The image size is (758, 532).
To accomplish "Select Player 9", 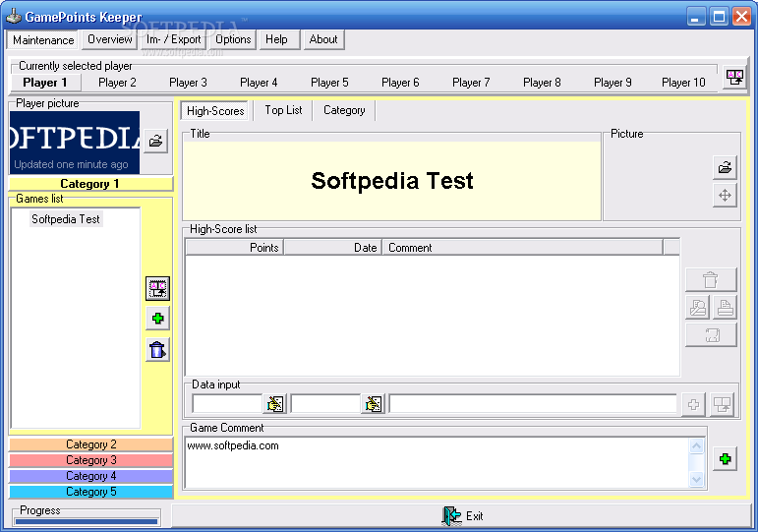I will tap(612, 83).
